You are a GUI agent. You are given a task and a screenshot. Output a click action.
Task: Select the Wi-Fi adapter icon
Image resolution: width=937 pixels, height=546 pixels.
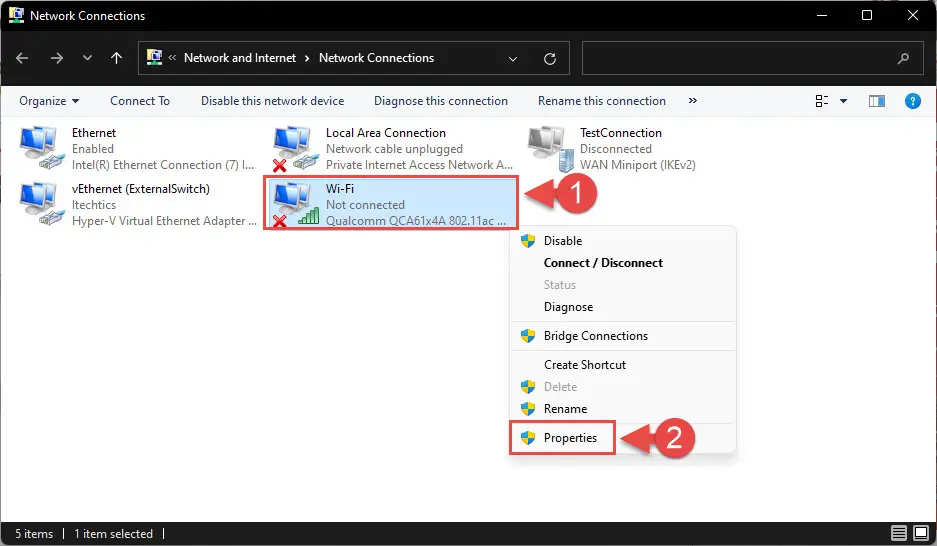pyautogui.click(x=296, y=204)
